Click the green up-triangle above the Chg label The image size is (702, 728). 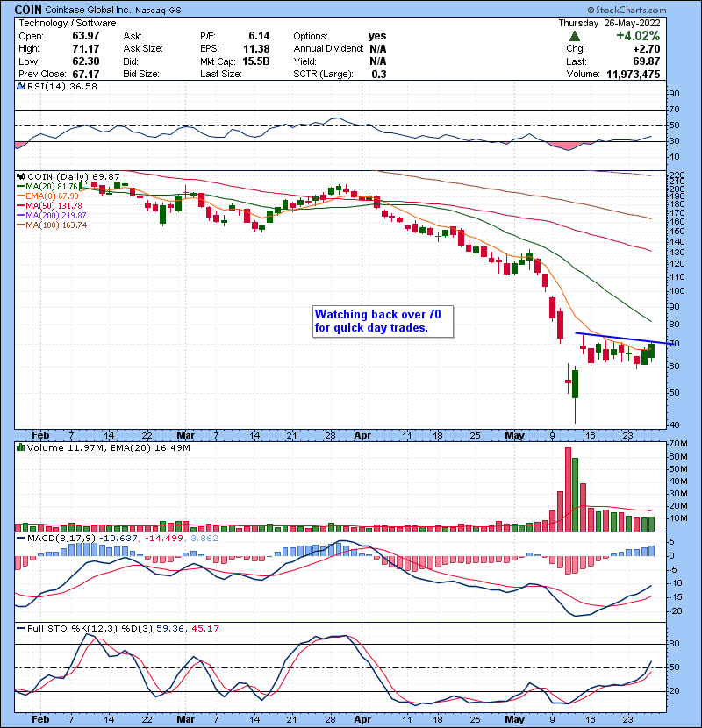pyautogui.click(x=574, y=36)
